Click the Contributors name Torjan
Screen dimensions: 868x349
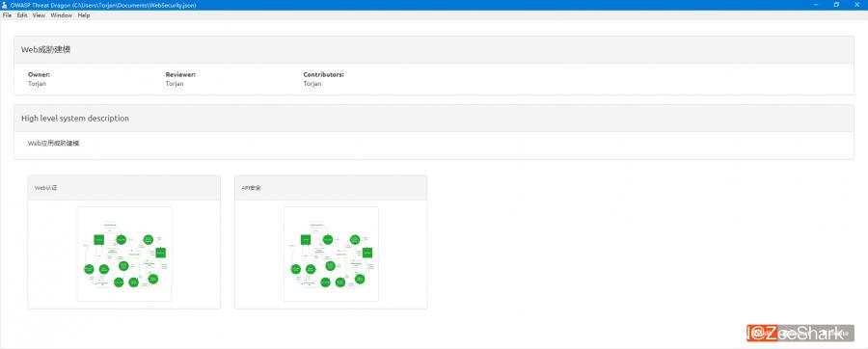tap(312, 84)
